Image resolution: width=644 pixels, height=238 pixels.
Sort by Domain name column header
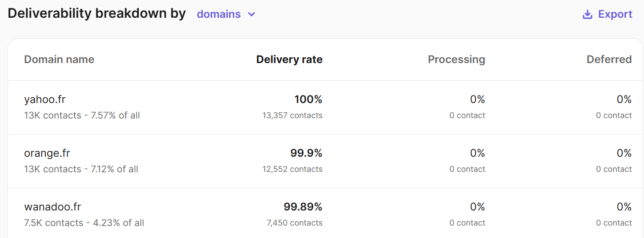59,59
